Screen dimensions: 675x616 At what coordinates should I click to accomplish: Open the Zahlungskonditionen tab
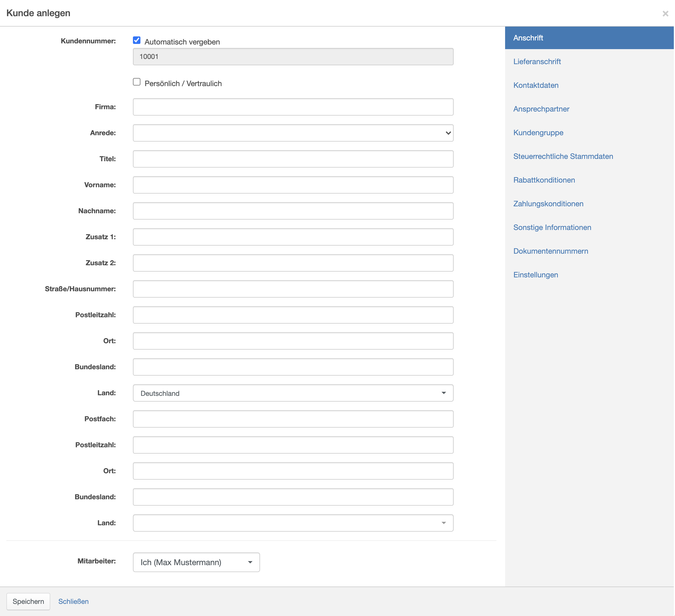click(548, 204)
